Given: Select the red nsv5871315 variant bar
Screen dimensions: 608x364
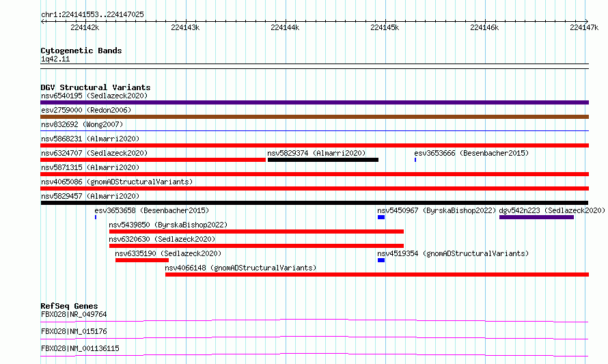Looking at the screenshot, I should [x=314, y=174].
